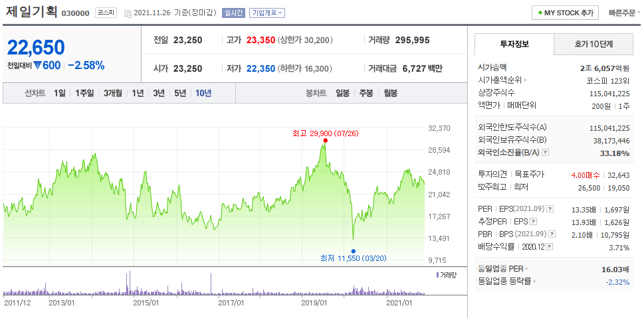Switch to the 호가 10단계 tab
The image size is (644, 320).
pyautogui.click(x=593, y=44)
